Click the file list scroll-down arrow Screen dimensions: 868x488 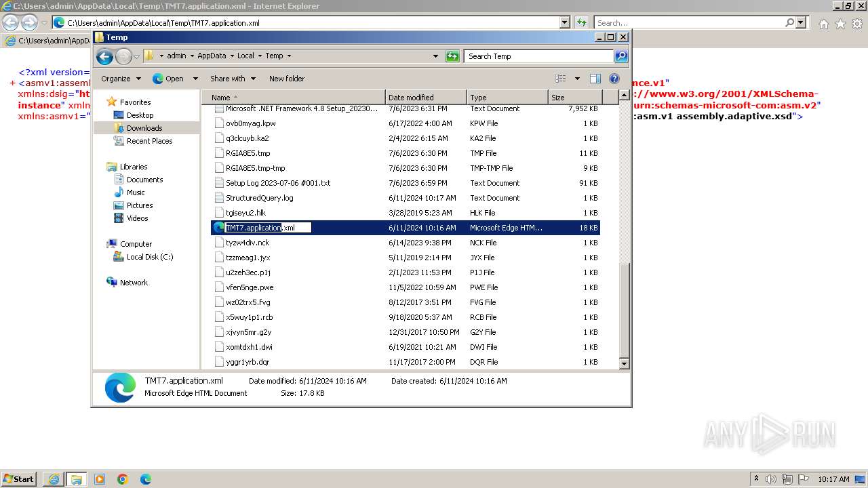point(625,364)
